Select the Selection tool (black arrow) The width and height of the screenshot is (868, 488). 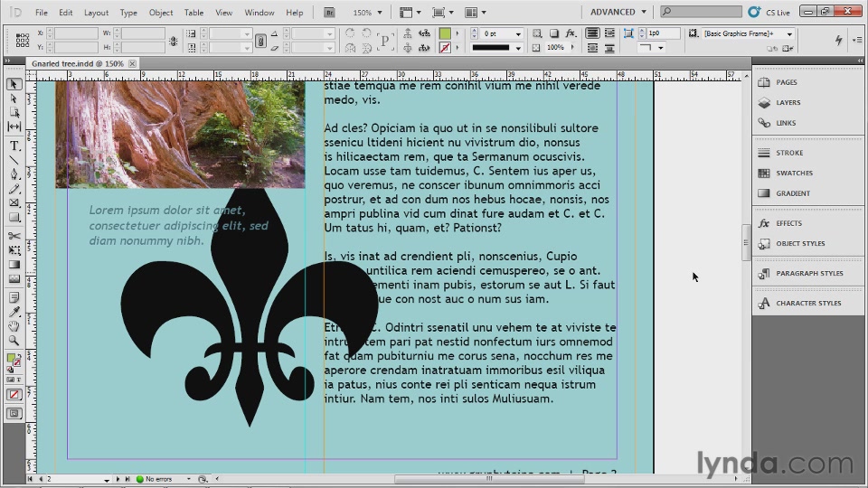tap(14, 84)
